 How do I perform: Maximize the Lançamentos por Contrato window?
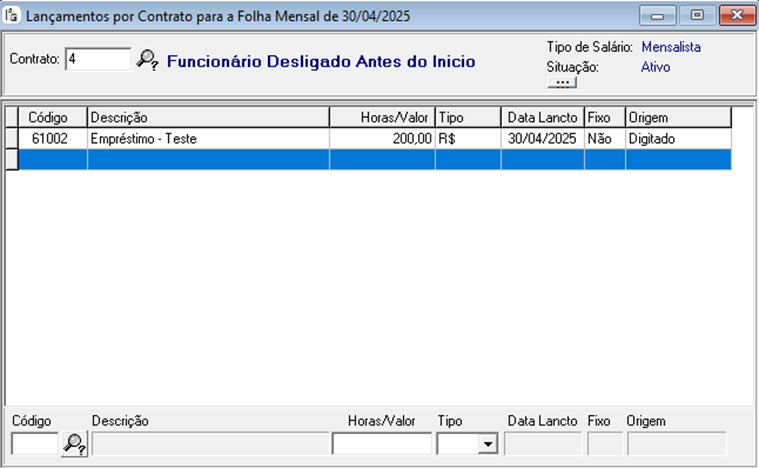697,16
